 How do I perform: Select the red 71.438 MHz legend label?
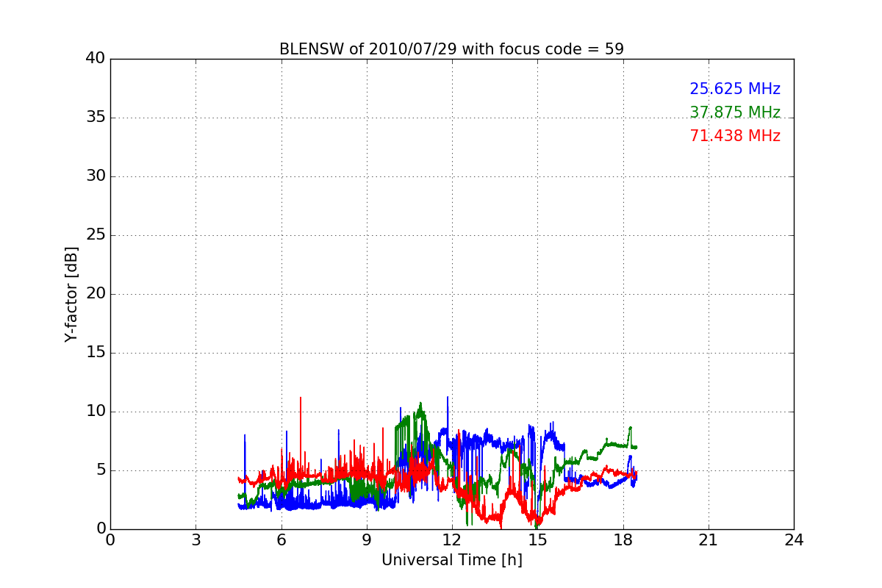coord(735,136)
